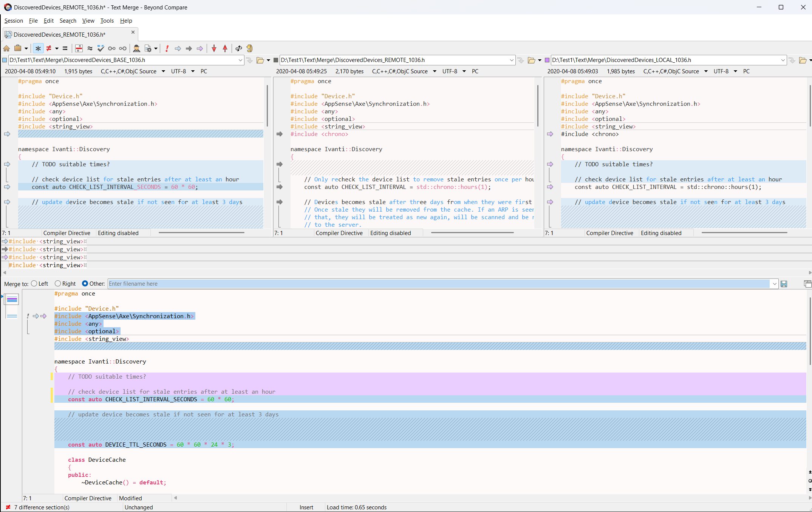
Task: Open BASE pane file format dropdown
Action: pyautogui.click(x=163, y=71)
